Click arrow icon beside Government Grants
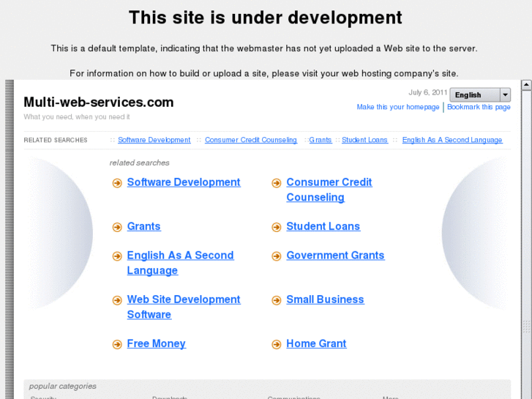 277,256
